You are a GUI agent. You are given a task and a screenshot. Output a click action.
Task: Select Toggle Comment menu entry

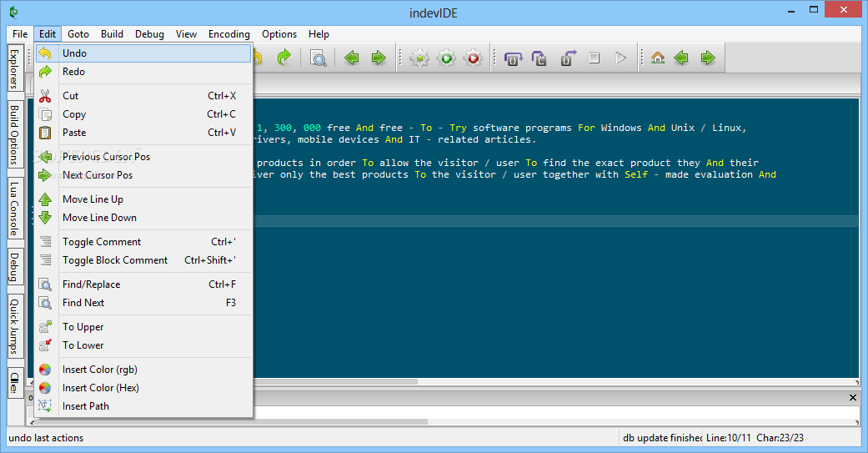143,242
